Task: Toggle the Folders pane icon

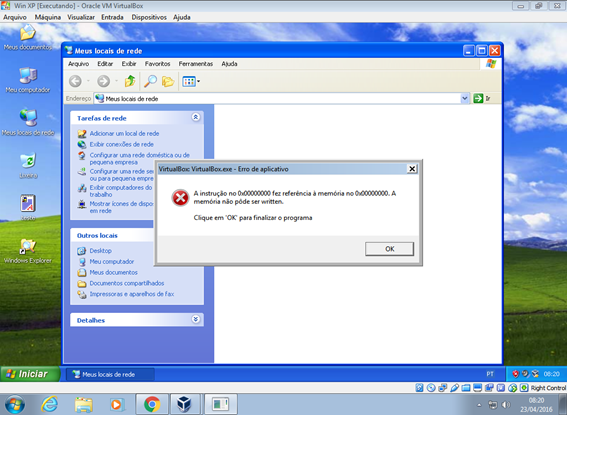Action: coord(168,81)
